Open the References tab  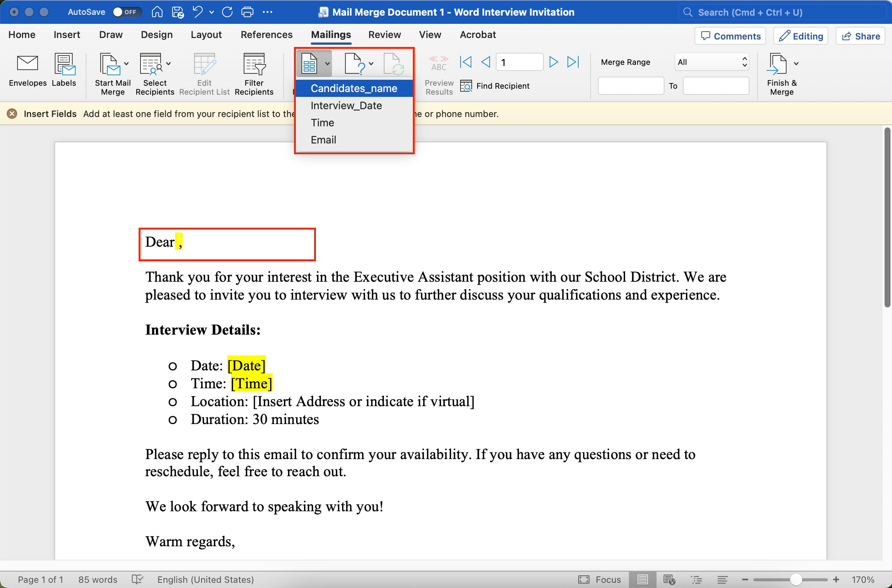[266, 35]
